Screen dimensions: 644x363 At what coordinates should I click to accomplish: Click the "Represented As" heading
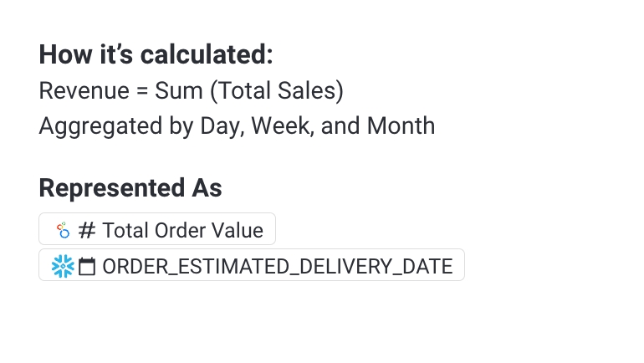[130, 188]
